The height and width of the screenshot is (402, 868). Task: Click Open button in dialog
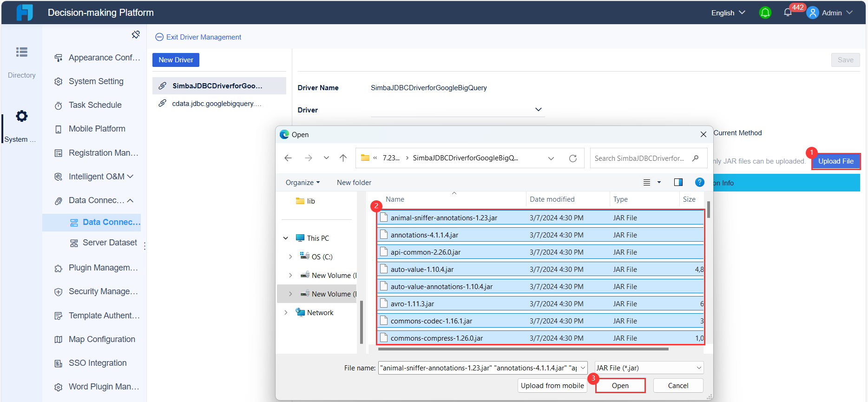click(620, 385)
